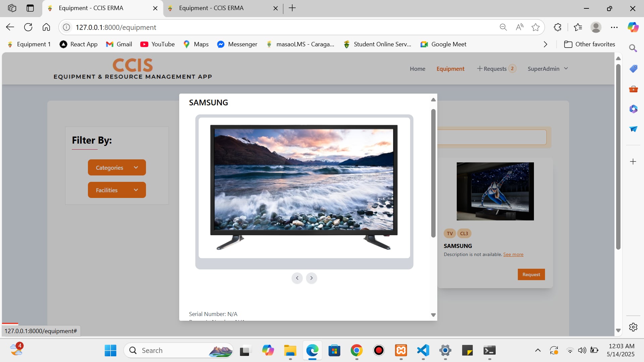Viewport: 644px width, 362px height.
Task: Click the modal scrollbar up arrow
Action: pyautogui.click(x=433, y=100)
